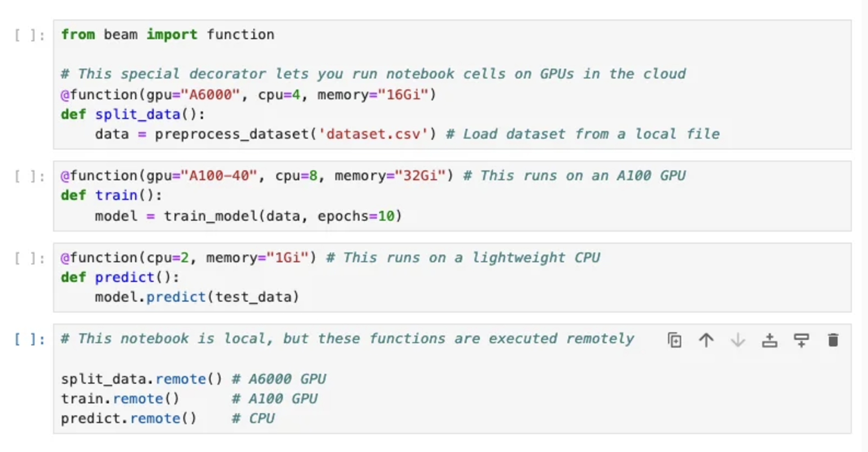868x452 pixels.
Task: Select the predict cell's execution prompt
Action: coord(30,258)
